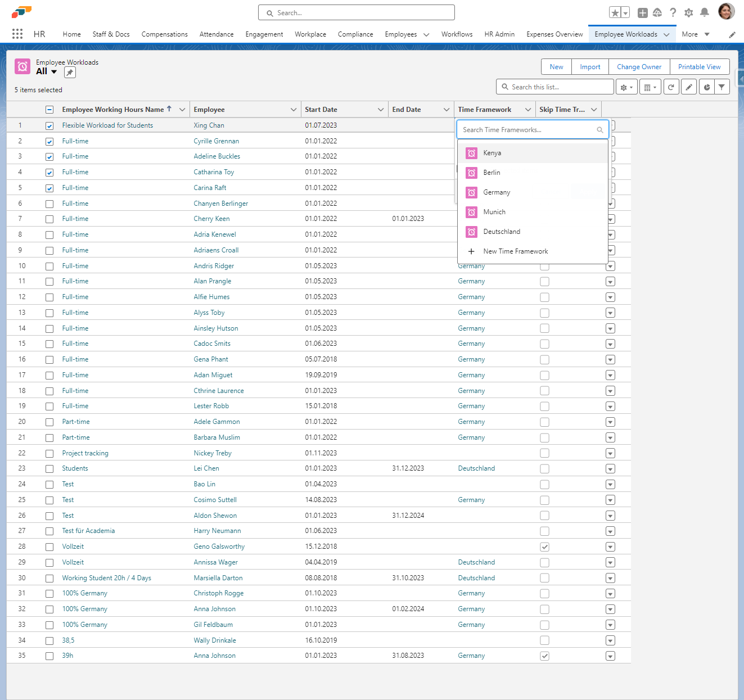Screen dimensions: 744x700
Task: Switch to the Compensations tab
Action: coord(164,34)
